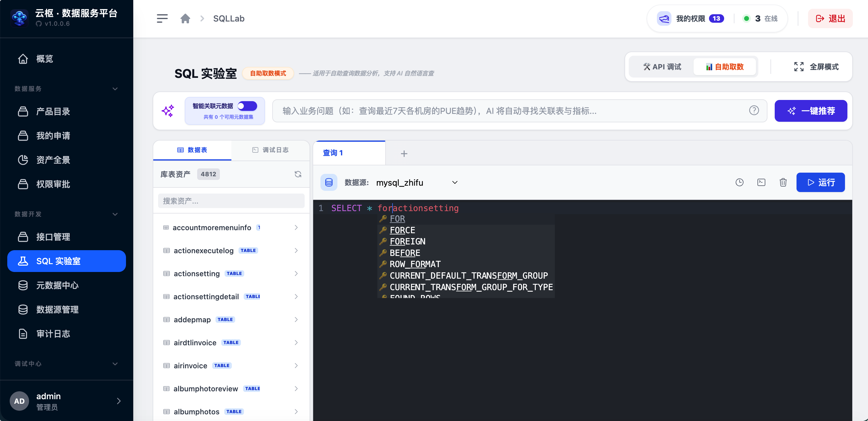Click the help question-mark icon

tap(754, 111)
